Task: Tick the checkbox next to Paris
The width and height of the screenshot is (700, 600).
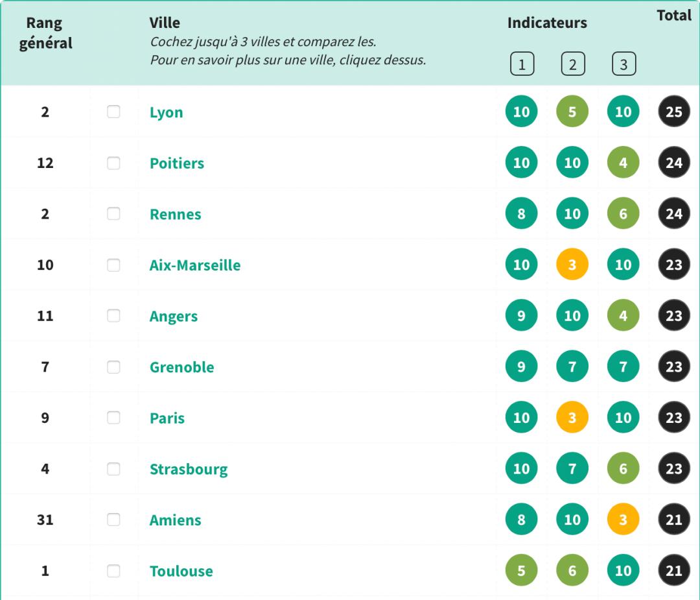Action: tap(113, 418)
